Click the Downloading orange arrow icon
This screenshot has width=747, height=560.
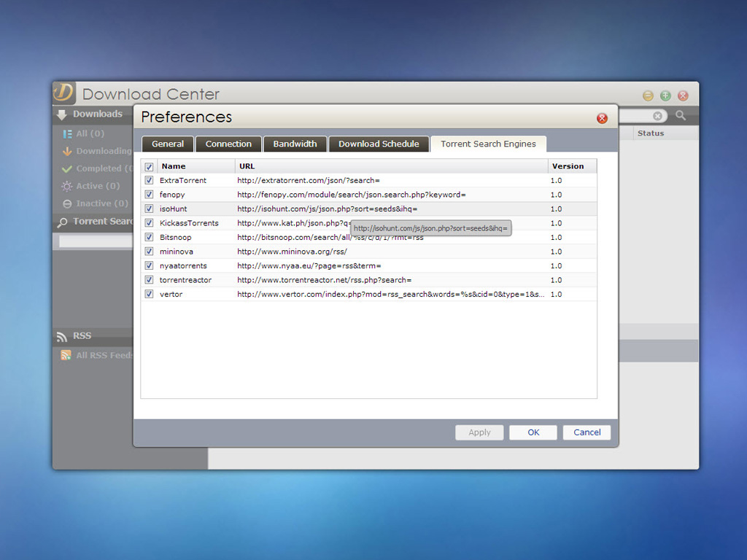click(67, 152)
